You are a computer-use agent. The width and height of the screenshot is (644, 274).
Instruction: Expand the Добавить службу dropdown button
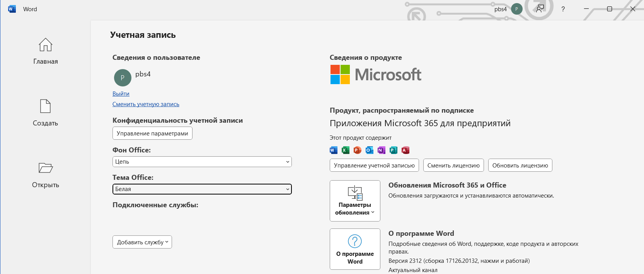[142, 242]
